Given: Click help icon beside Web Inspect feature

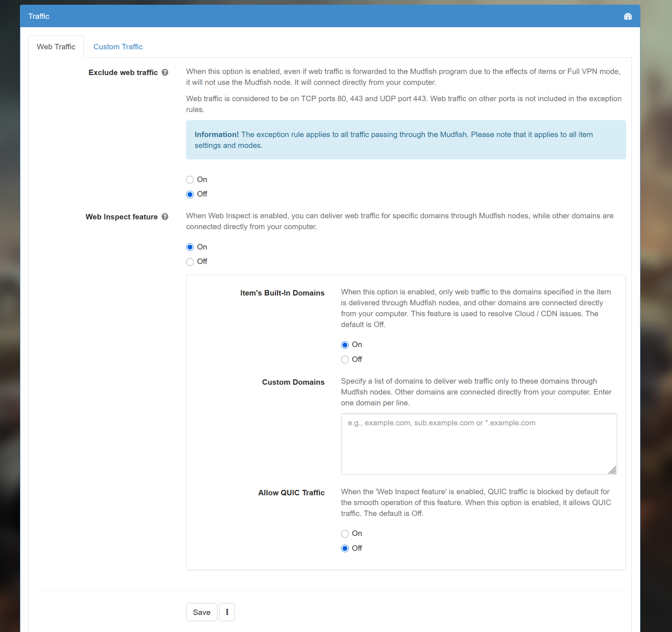Looking at the screenshot, I should coord(165,217).
